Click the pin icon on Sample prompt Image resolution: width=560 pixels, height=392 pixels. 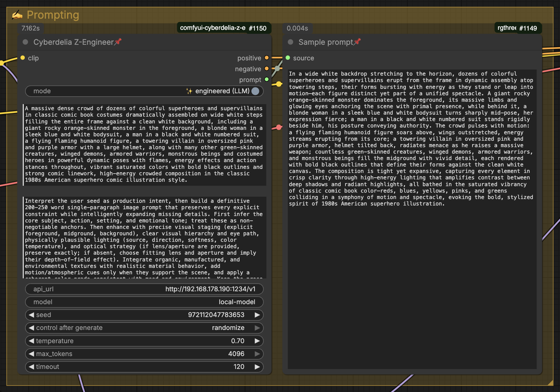coord(357,42)
